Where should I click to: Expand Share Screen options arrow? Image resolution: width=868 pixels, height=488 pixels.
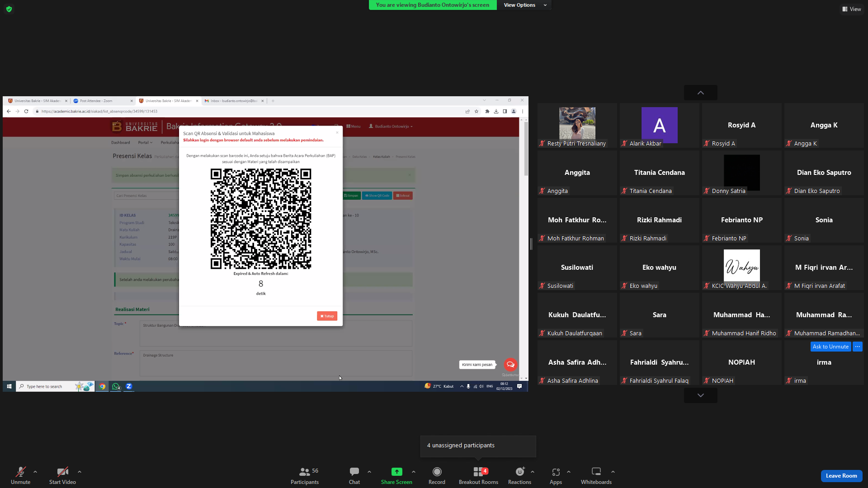click(414, 472)
